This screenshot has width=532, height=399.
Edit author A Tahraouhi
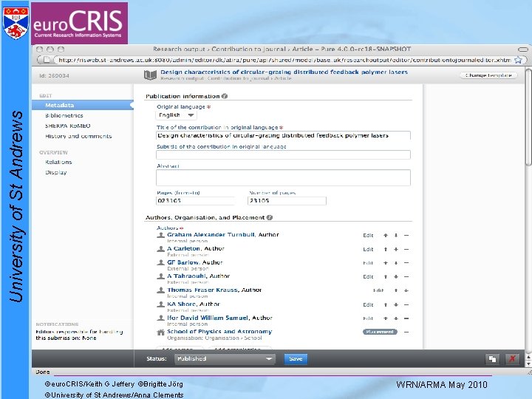368,276
